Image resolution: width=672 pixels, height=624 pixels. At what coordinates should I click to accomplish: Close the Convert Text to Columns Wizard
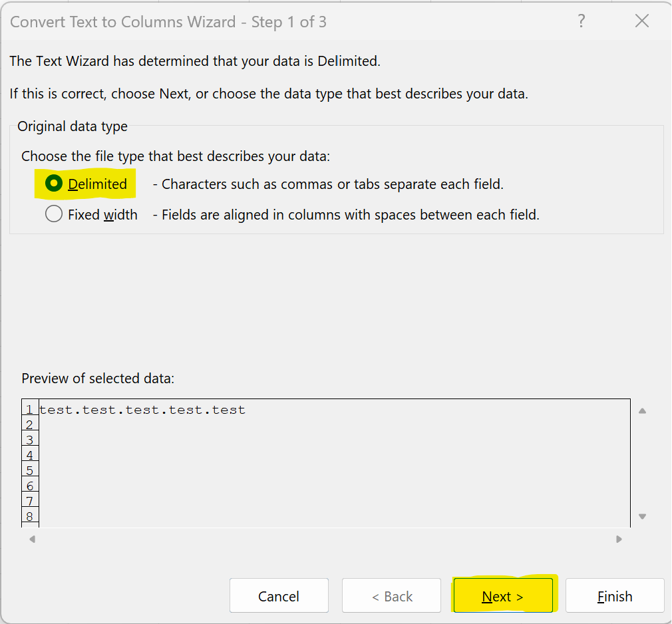(641, 21)
